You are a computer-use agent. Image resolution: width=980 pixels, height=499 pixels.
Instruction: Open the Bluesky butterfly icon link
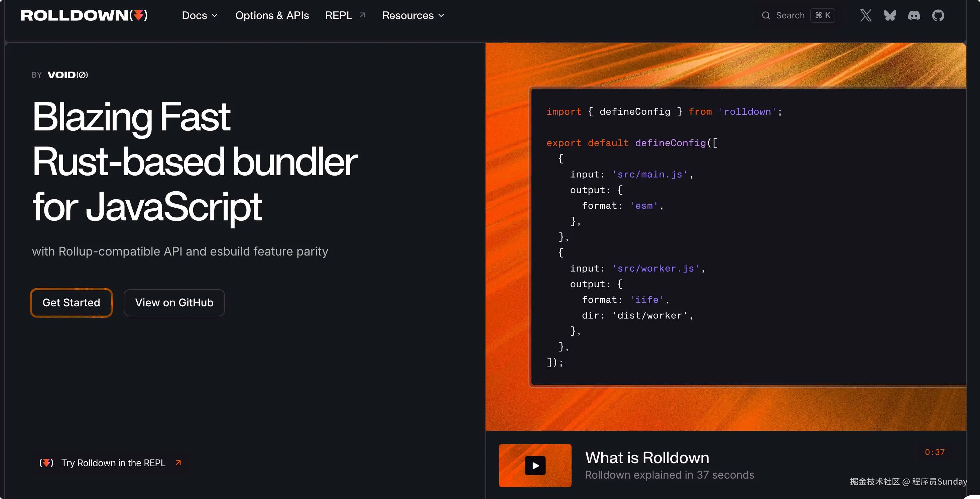(x=889, y=16)
